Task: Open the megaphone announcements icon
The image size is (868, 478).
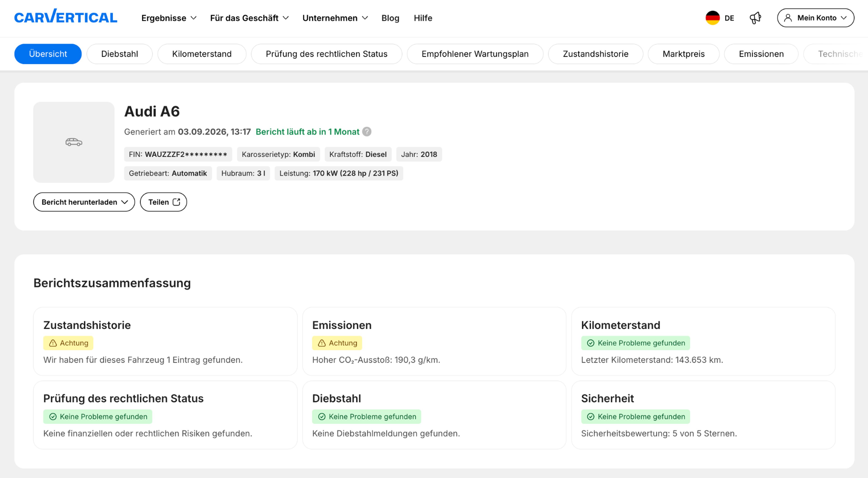Action: click(x=755, y=18)
